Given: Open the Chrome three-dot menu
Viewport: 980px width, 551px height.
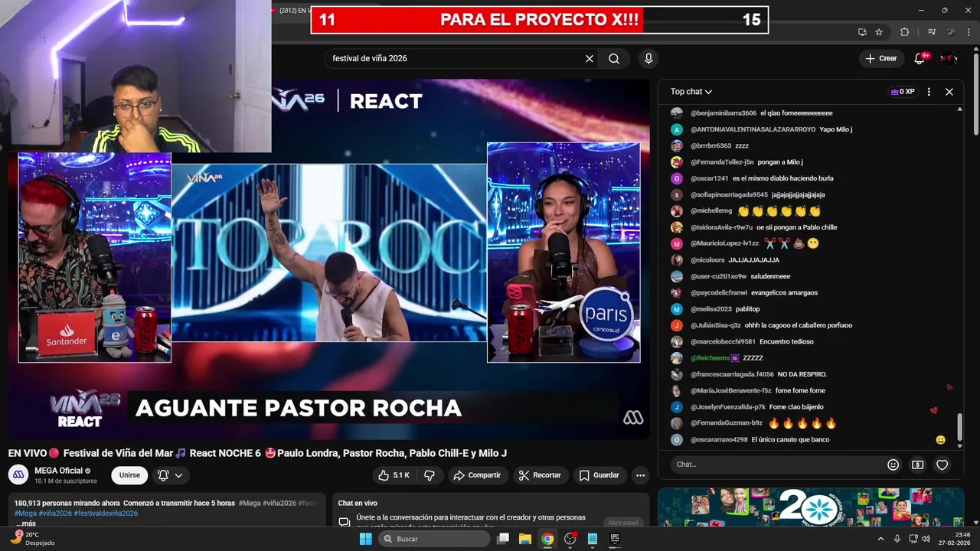Looking at the screenshot, I should tap(969, 32).
